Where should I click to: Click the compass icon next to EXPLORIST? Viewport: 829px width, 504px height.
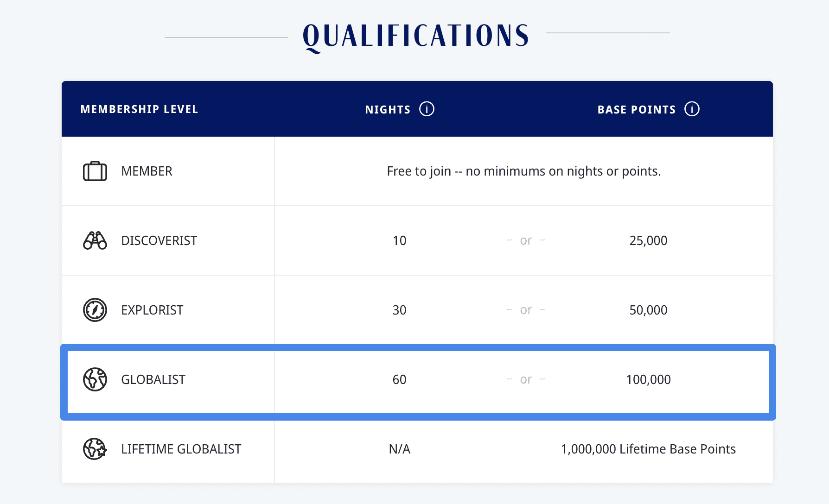94,310
